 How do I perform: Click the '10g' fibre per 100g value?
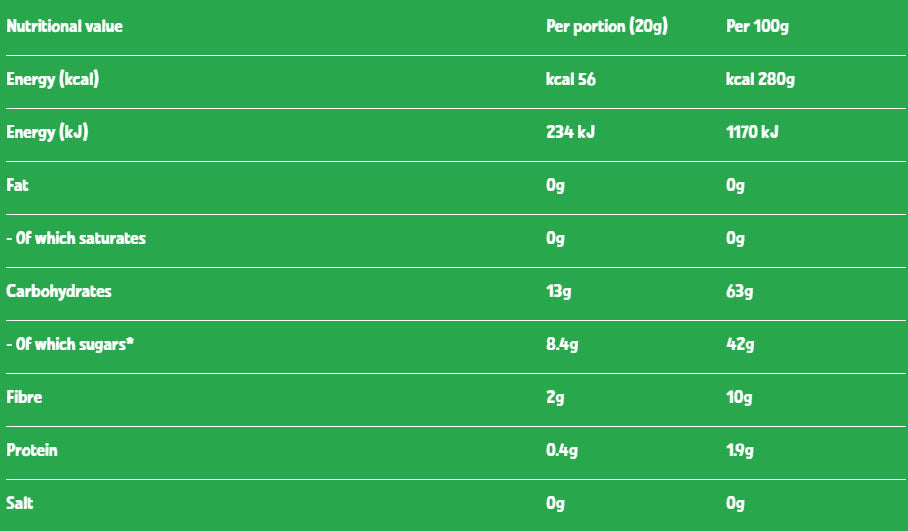739,398
